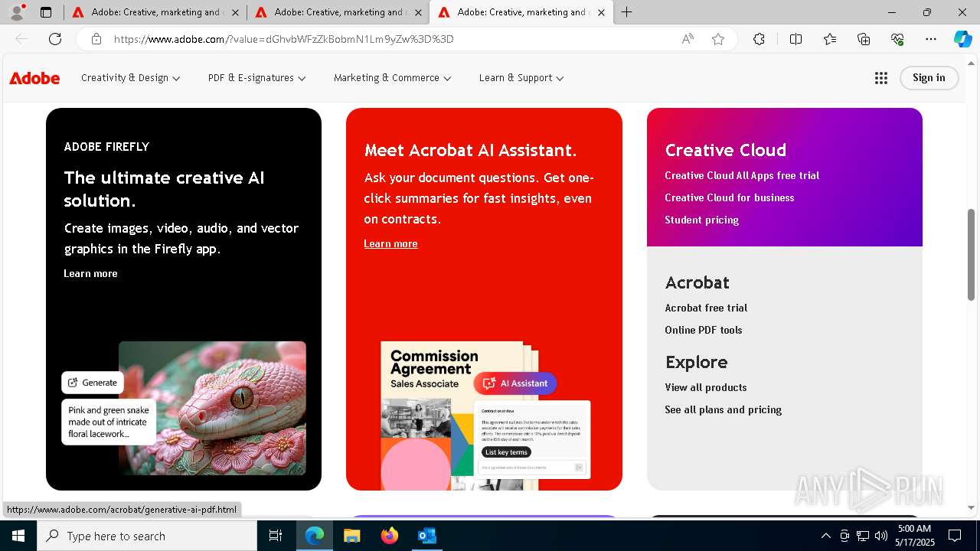This screenshot has width=980, height=551.
Task: Click AI Assistant badge in Acrobat card
Action: tap(514, 383)
